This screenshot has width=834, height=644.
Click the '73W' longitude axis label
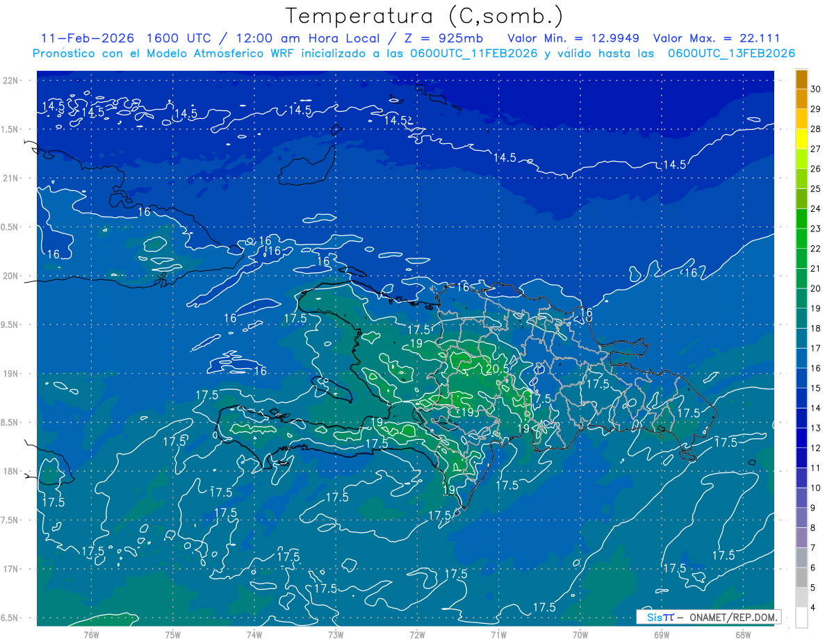pyautogui.click(x=336, y=635)
